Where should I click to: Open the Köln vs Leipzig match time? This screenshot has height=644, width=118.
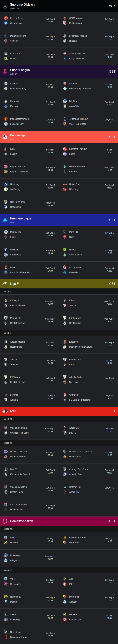[50, 151]
